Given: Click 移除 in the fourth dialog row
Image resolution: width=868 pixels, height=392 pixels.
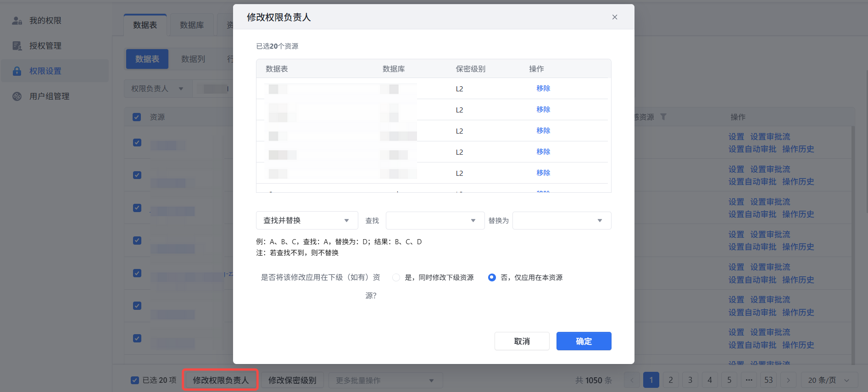Looking at the screenshot, I should click(543, 152).
